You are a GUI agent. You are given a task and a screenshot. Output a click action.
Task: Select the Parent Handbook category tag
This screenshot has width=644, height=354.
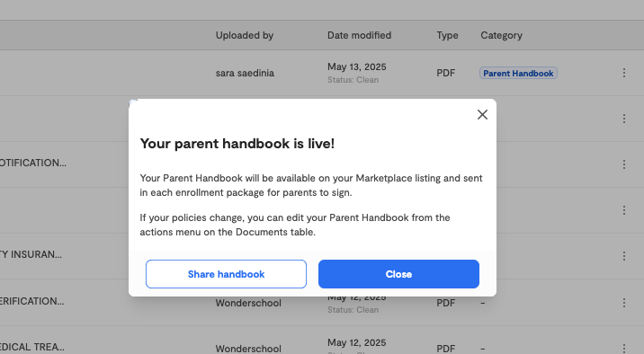518,73
